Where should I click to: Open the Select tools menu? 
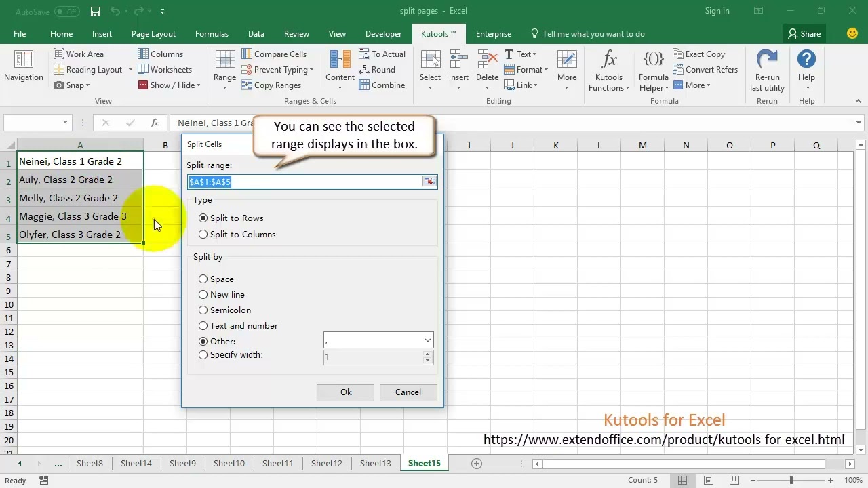[x=430, y=69]
